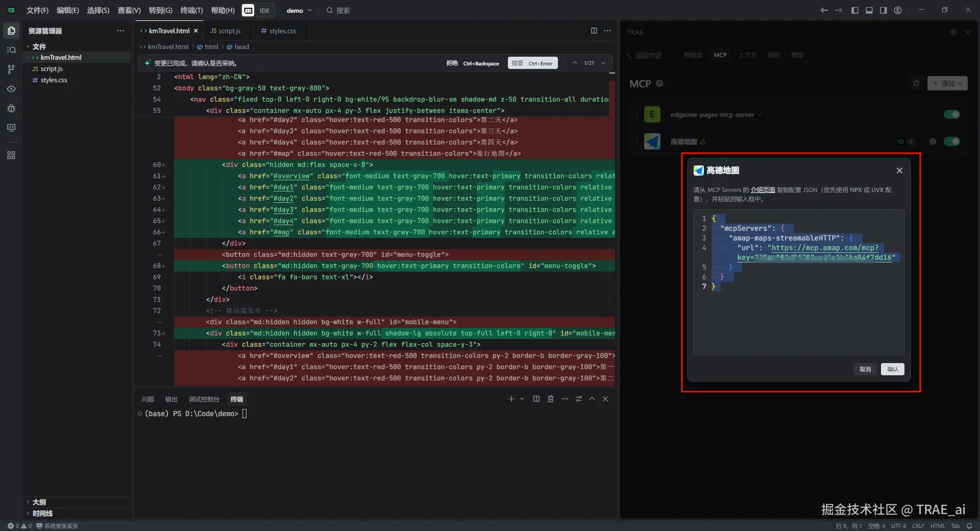Click the MCP help question mark icon
The image size is (980, 531).
coord(659,83)
